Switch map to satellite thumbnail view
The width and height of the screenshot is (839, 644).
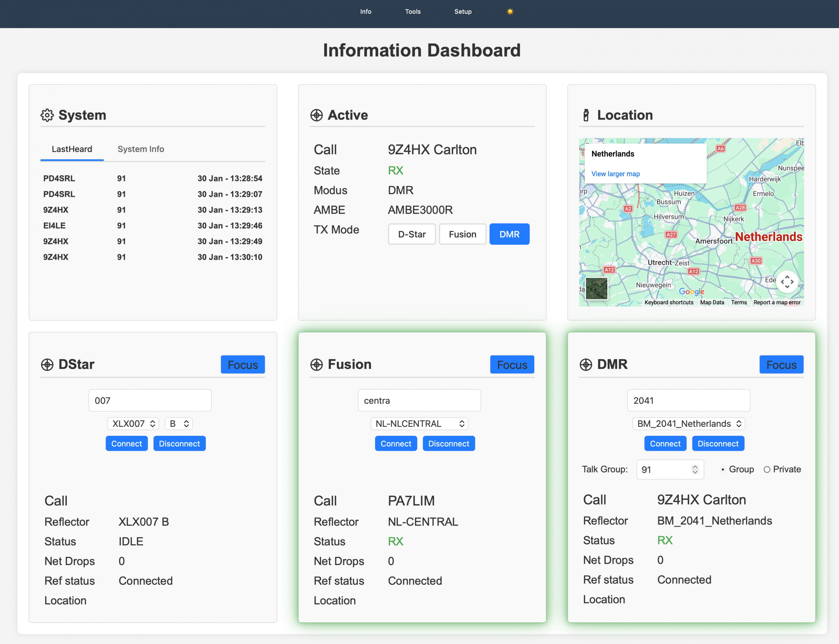(596, 288)
